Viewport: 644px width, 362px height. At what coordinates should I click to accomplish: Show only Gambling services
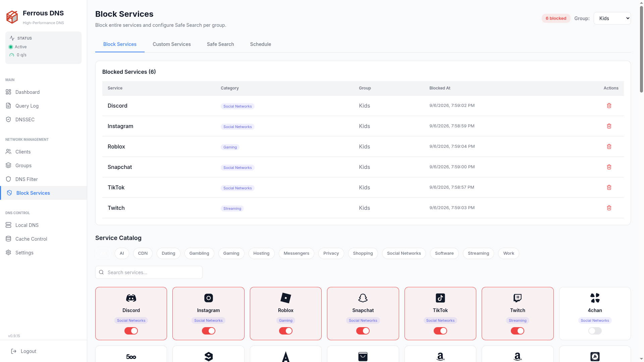pyautogui.click(x=199, y=253)
